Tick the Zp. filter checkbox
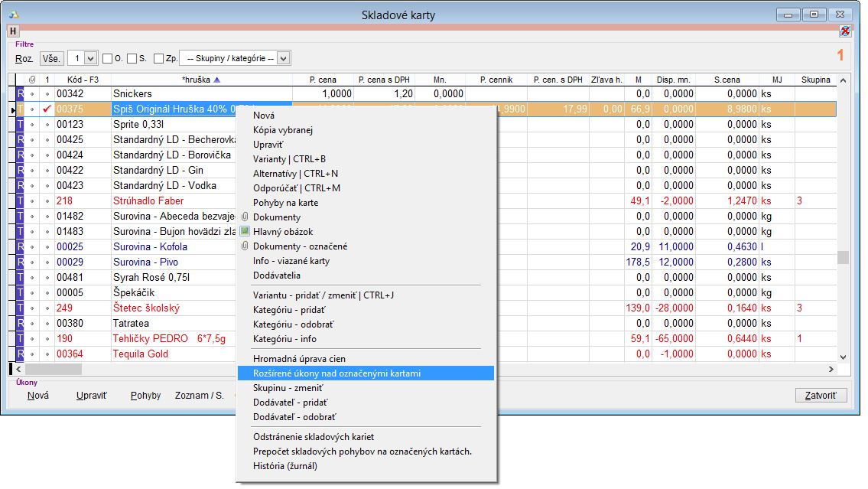 tap(158, 58)
